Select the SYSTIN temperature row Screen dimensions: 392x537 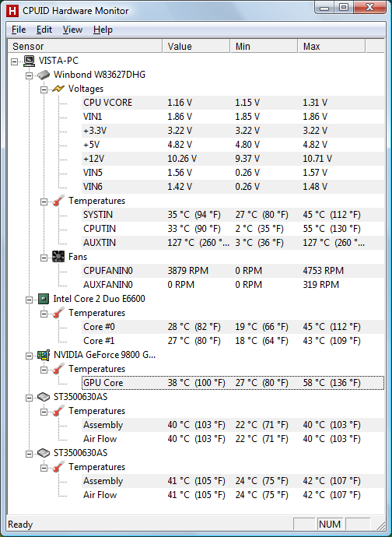click(233, 215)
